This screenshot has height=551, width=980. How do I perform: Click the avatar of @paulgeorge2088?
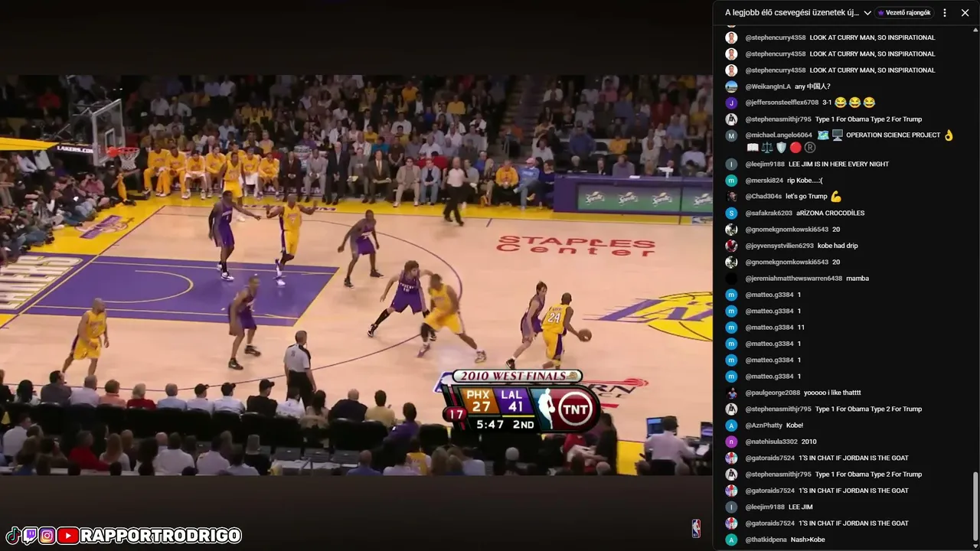[731, 393]
